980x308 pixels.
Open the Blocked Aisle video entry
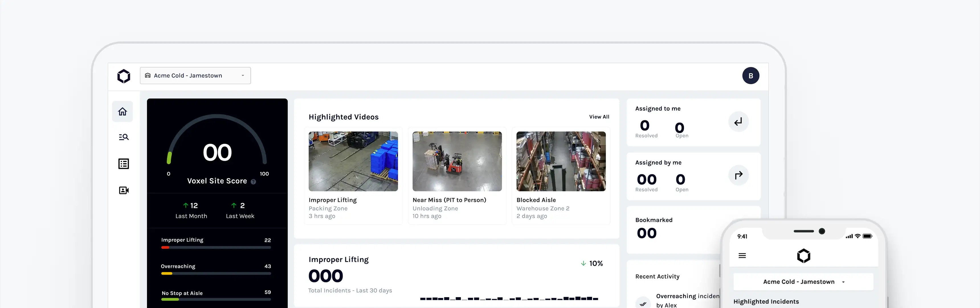pyautogui.click(x=561, y=161)
